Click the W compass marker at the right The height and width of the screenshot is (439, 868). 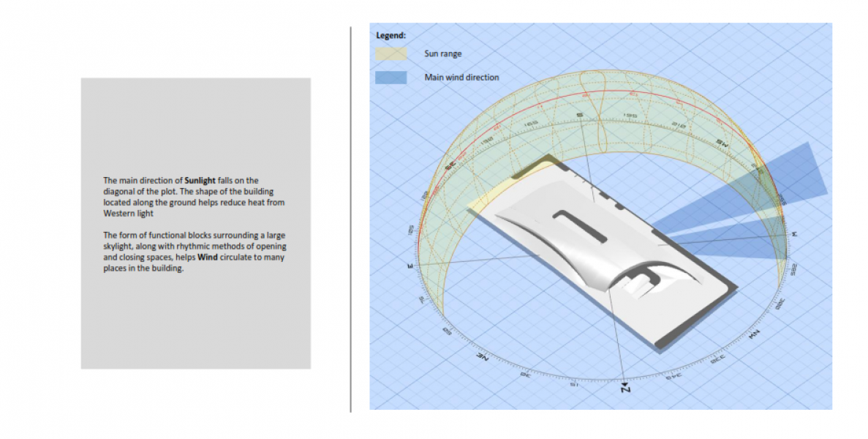[793, 234]
